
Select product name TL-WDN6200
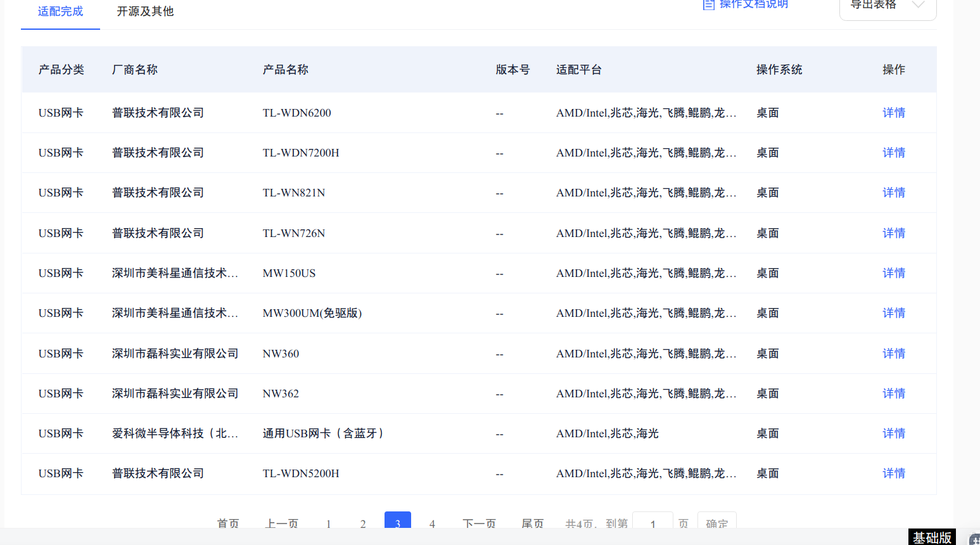[x=296, y=113]
